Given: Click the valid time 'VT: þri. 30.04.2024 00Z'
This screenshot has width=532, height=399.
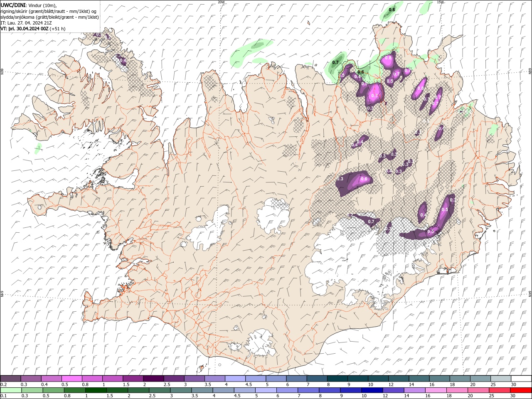Looking at the screenshot, I should 25,29.
